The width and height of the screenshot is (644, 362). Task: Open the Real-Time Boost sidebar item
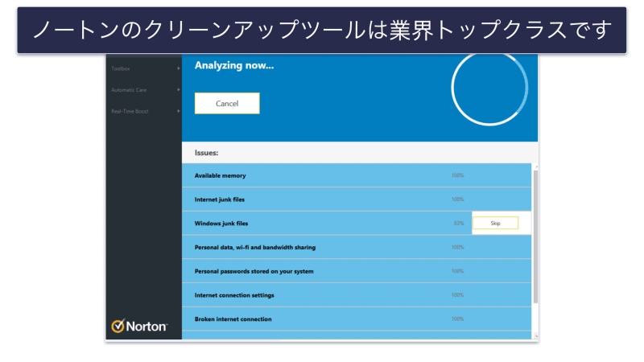click(x=130, y=111)
